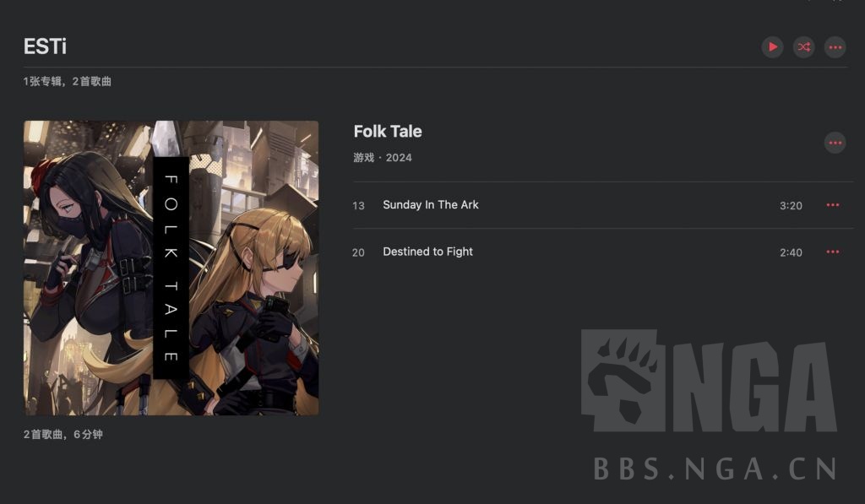Select the Destined to Fight track
The image size is (865, 504).
(603, 252)
